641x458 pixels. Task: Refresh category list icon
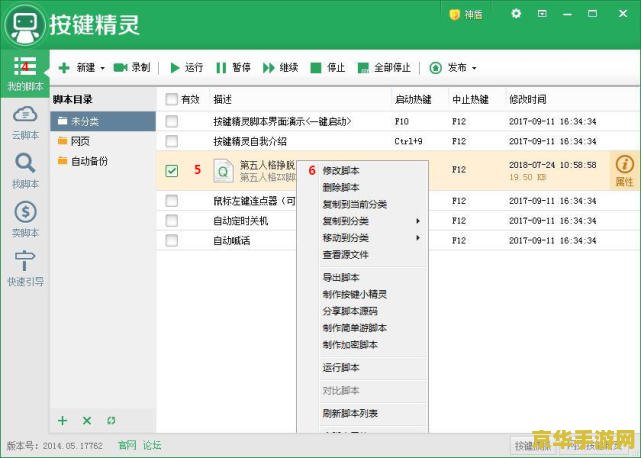(x=111, y=420)
